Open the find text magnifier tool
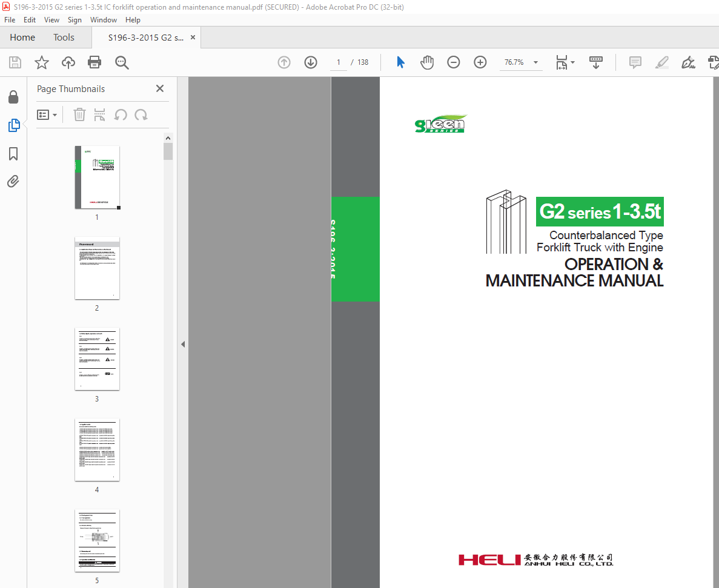The image size is (719, 588). pos(122,63)
